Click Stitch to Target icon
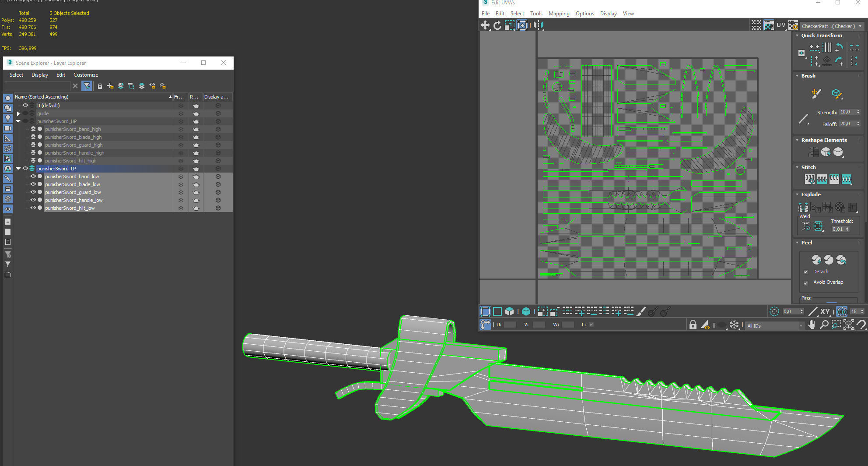868x466 pixels. pyautogui.click(x=810, y=179)
